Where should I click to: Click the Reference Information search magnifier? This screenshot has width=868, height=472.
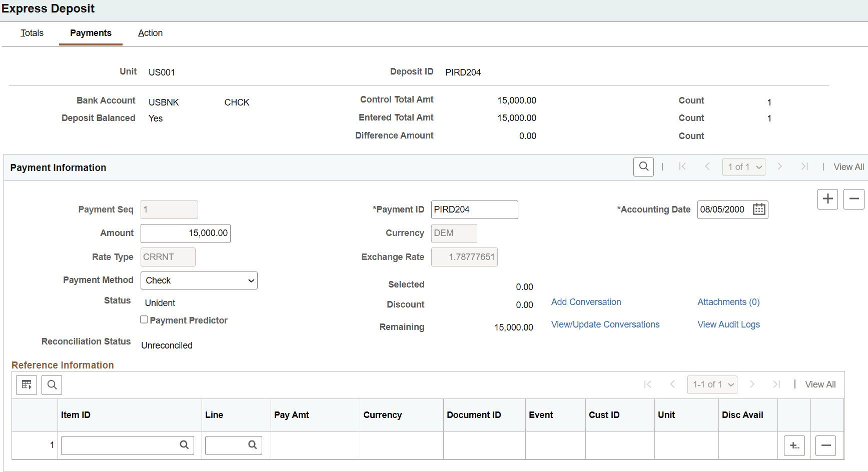[52, 384]
